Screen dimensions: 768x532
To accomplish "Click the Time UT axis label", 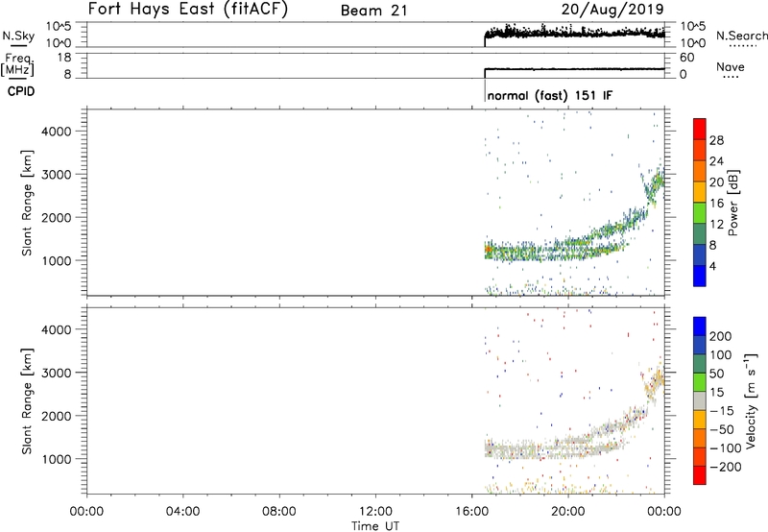I will (x=375, y=526).
